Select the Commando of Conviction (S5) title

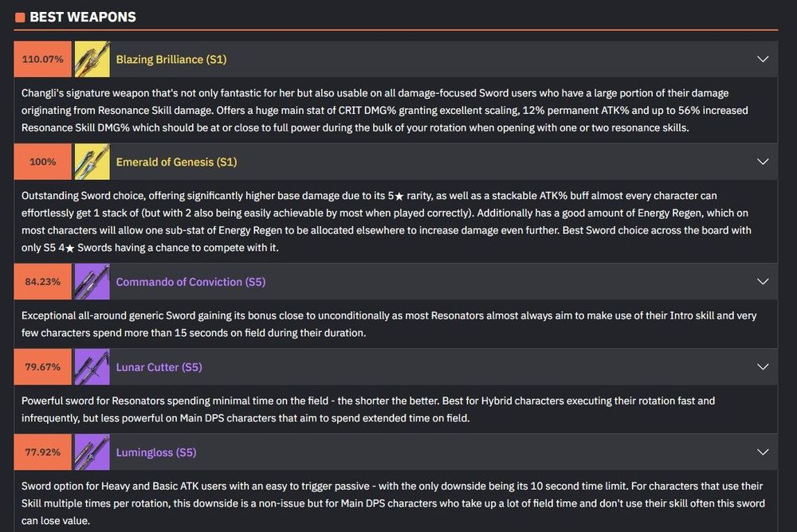coord(190,282)
